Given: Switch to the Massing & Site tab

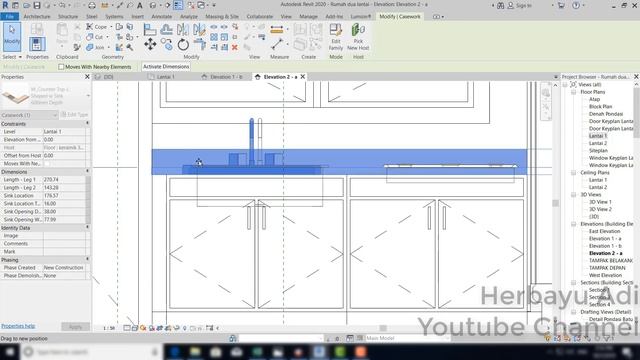Looking at the screenshot, I should click(222, 16).
